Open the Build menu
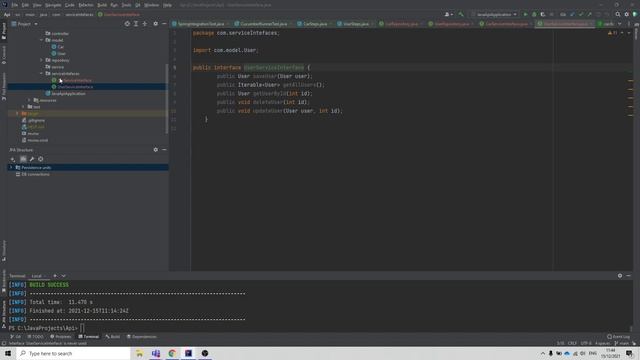640x360 pixels. click(x=102, y=5)
